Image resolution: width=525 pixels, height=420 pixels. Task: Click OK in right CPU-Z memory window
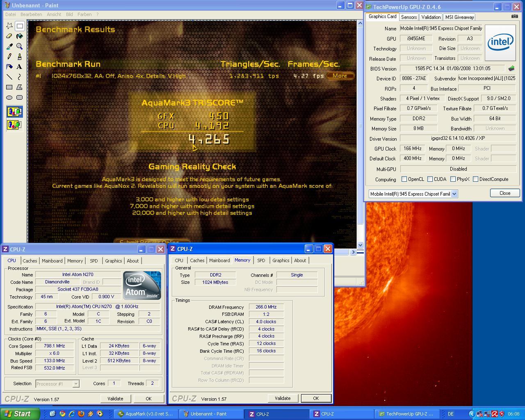(x=316, y=398)
